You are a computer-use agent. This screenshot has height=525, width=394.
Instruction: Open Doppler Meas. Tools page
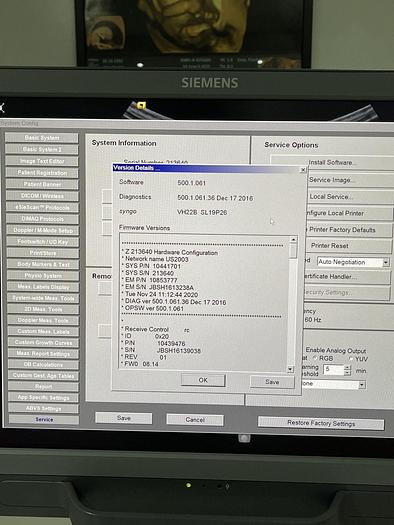[43, 320]
